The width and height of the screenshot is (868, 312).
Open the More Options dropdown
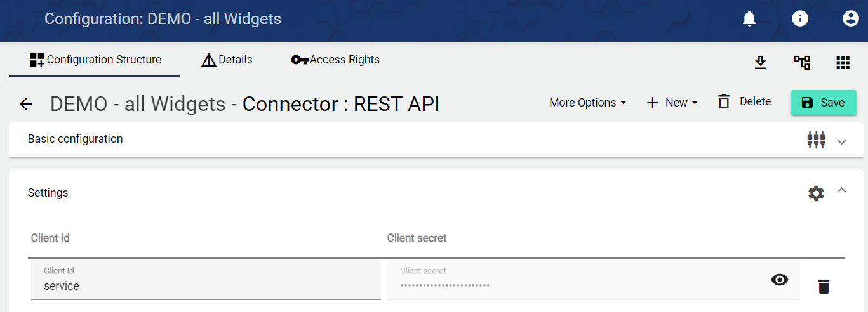tap(587, 103)
